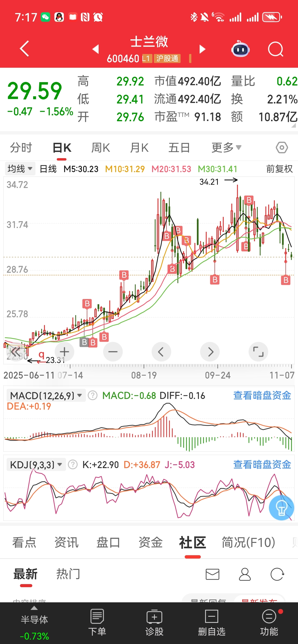Open the 功能 functions menu
298x644 pixels.
pyautogui.click(x=269, y=622)
